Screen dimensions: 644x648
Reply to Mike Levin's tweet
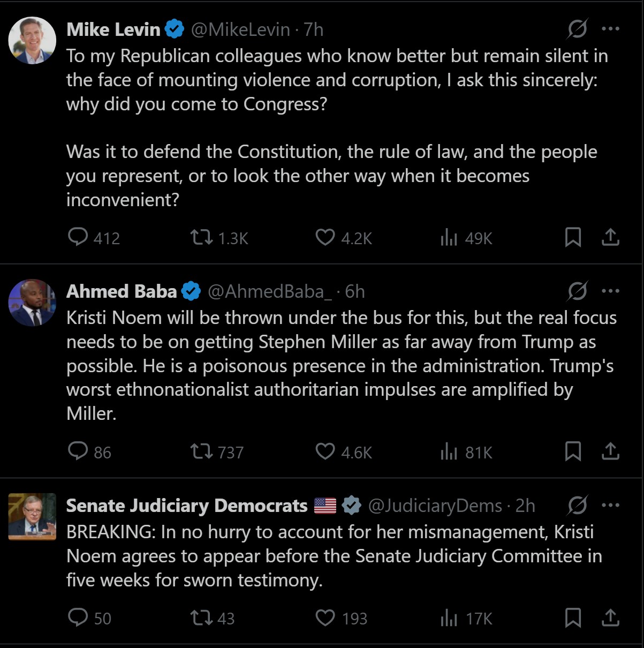[78, 237]
